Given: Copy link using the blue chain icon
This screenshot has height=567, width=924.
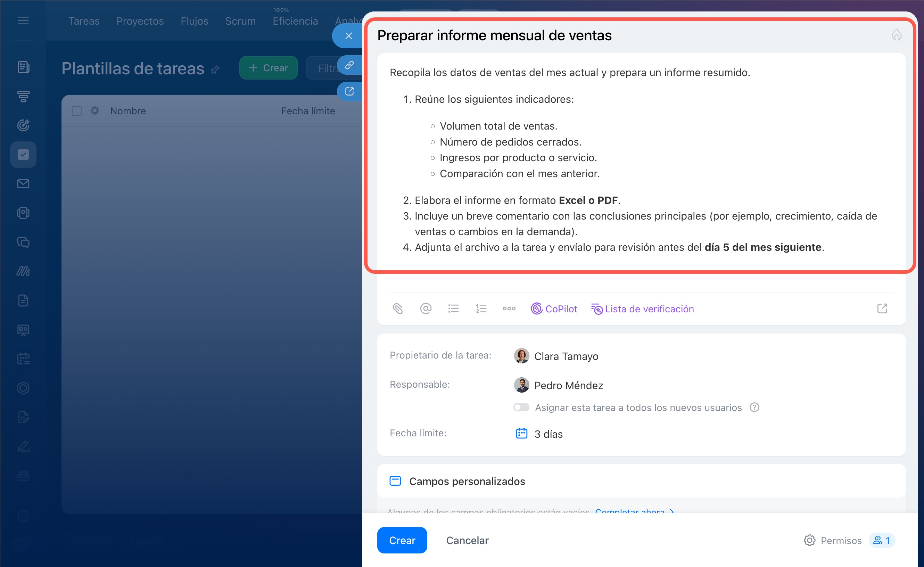Looking at the screenshot, I should click(x=349, y=65).
